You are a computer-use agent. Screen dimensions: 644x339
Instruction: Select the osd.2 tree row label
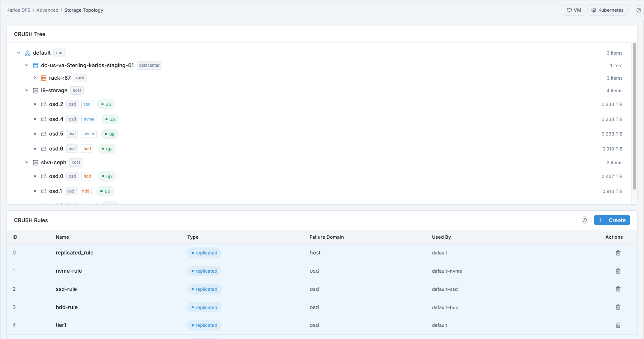click(x=56, y=104)
